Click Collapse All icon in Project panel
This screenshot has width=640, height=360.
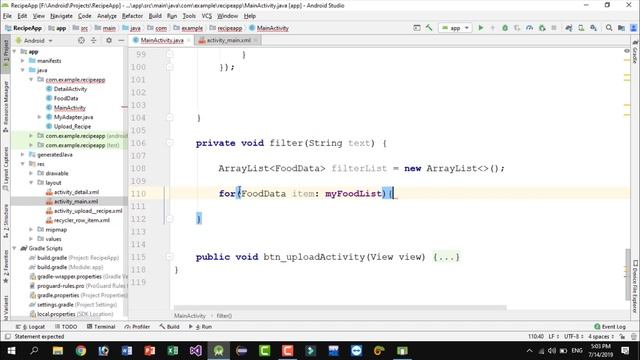(x=93, y=40)
